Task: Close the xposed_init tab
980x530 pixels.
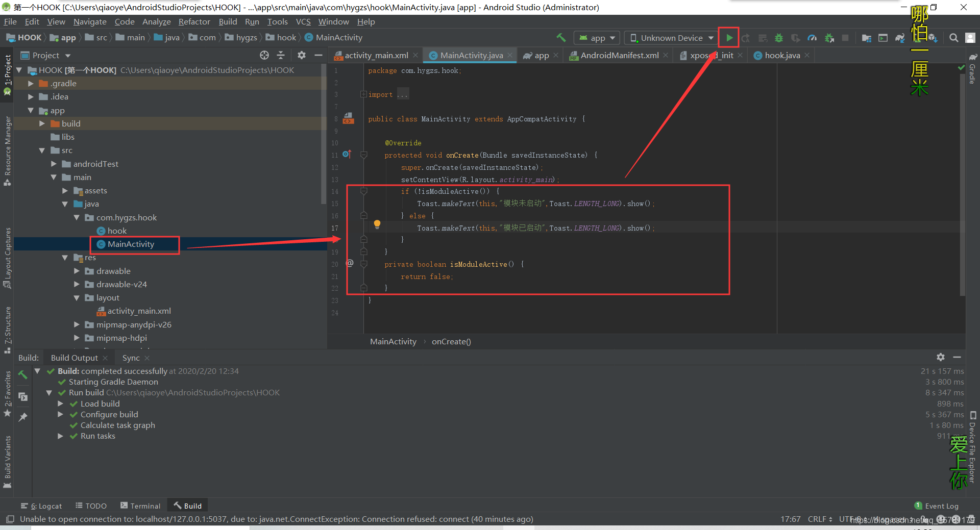Action: click(x=740, y=55)
